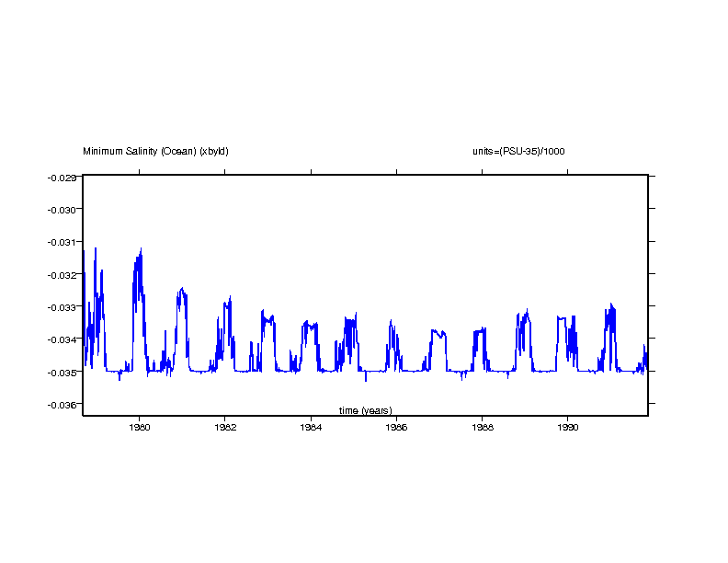This screenshot has width=728, height=563.
Task: Click the "time (years)" axis label
Action: click(x=365, y=410)
